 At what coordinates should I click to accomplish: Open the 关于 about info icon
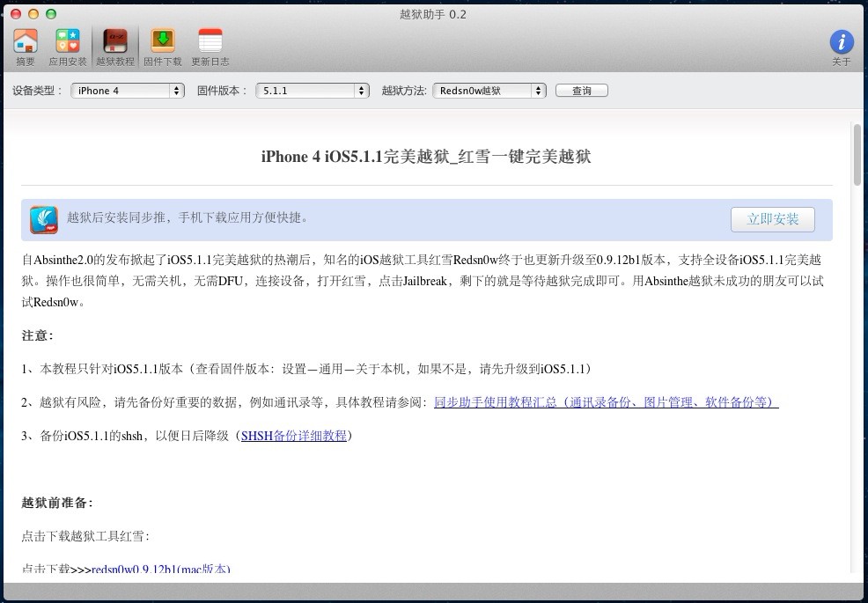pos(841,47)
